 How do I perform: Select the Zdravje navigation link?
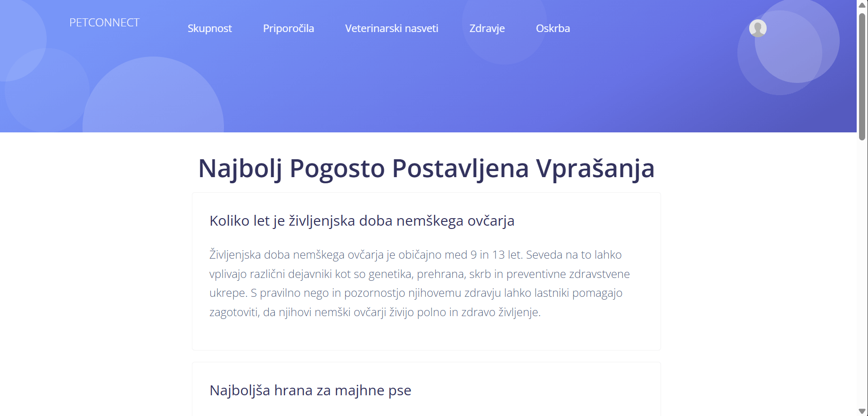(487, 28)
